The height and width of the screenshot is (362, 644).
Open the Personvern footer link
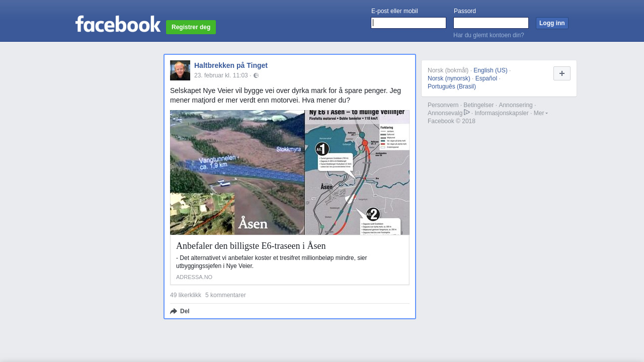(443, 105)
